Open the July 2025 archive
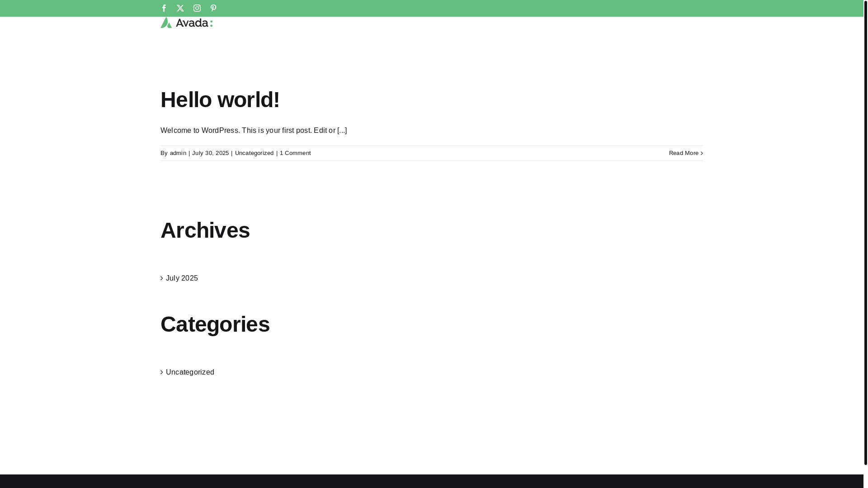Viewport: 868px width, 488px height. [x=182, y=278]
